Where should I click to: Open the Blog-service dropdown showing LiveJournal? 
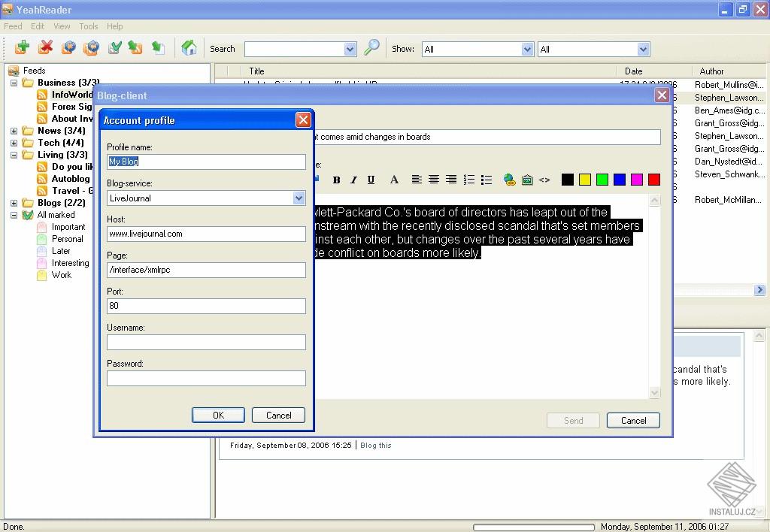(x=299, y=198)
